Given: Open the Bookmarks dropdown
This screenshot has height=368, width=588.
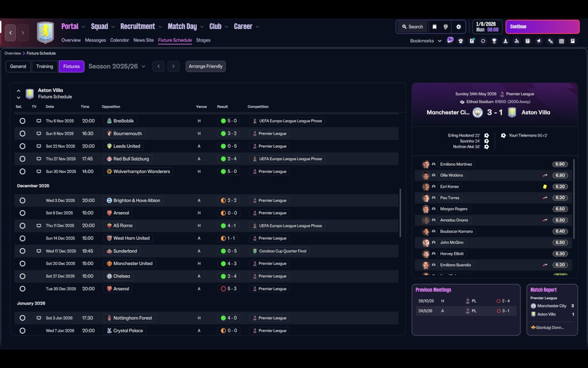Looking at the screenshot, I should 426,41.
